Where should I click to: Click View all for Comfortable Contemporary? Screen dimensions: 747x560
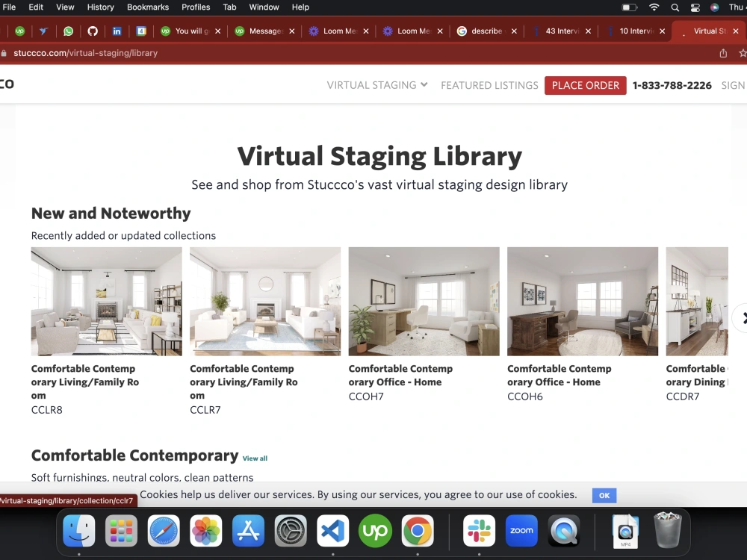point(255,458)
